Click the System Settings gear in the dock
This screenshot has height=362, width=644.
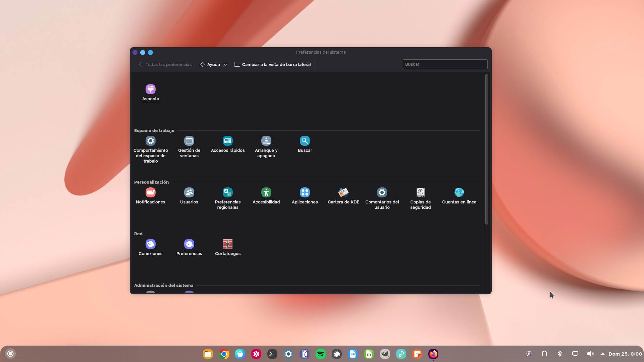(x=288, y=354)
